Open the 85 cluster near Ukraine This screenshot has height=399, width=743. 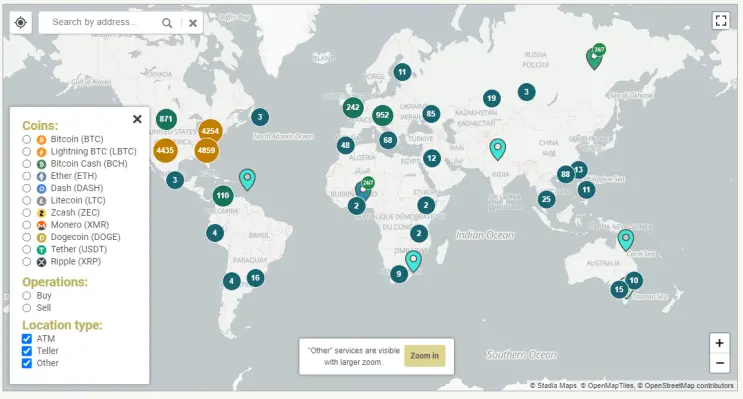431,114
